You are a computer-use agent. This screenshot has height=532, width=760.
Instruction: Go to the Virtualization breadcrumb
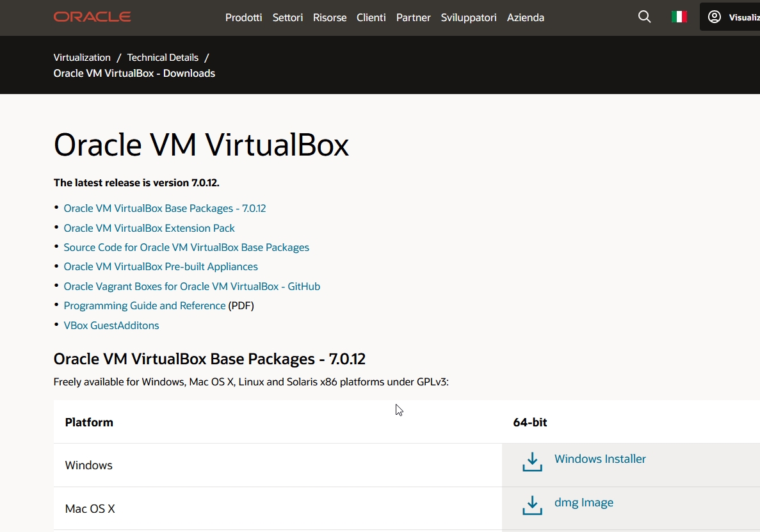click(x=82, y=58)
